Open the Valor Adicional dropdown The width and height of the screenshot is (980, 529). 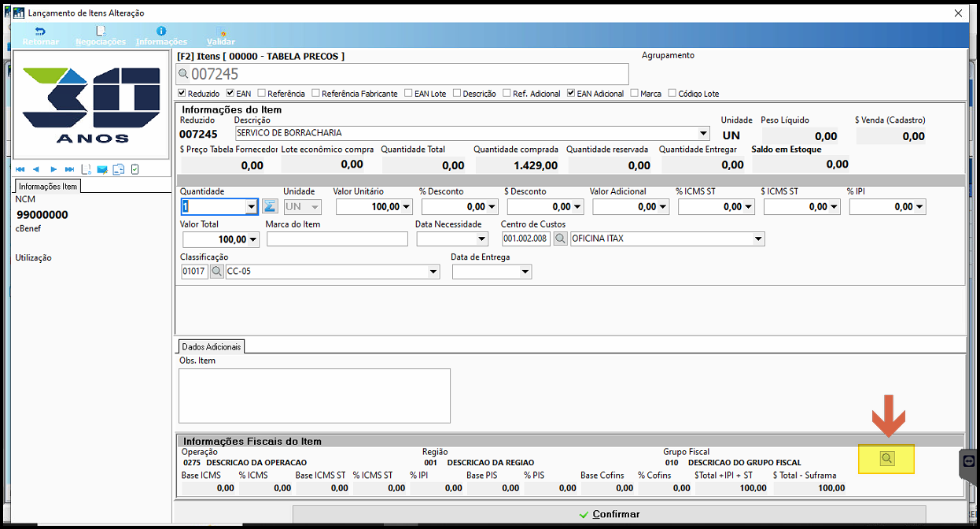[663, 207]
